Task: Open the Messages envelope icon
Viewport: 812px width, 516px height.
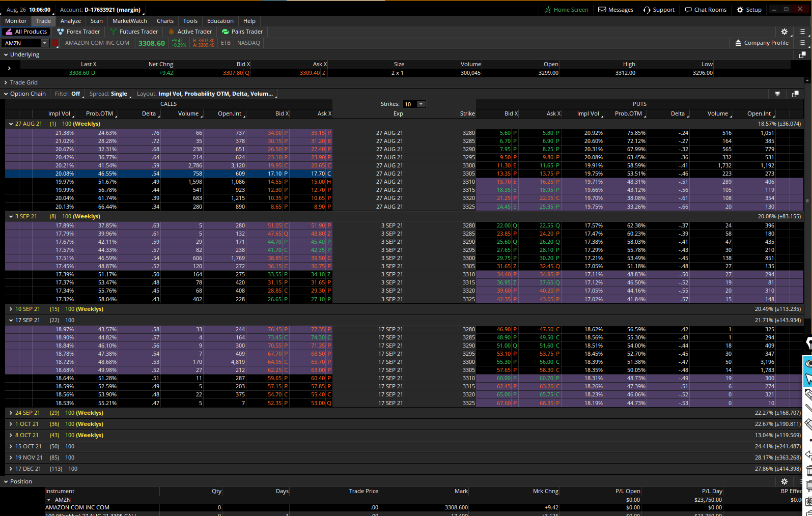Action: (x=602, y=10)
